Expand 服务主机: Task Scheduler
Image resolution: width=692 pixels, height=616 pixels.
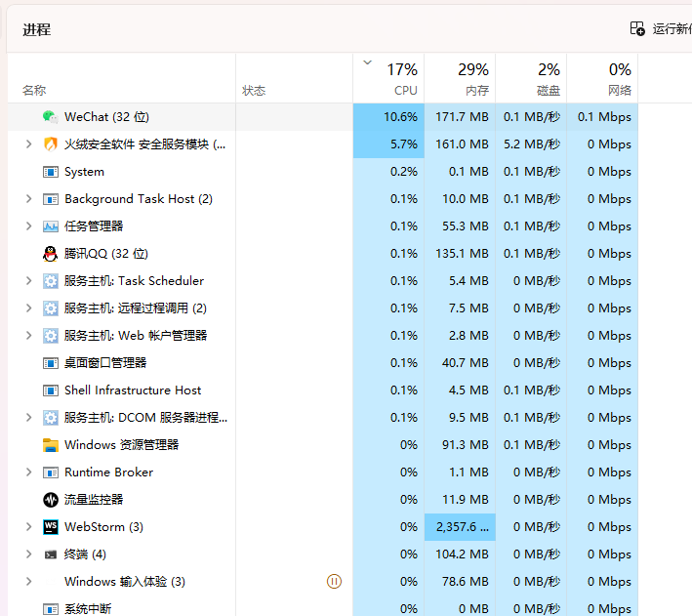[x=28, y=281]
